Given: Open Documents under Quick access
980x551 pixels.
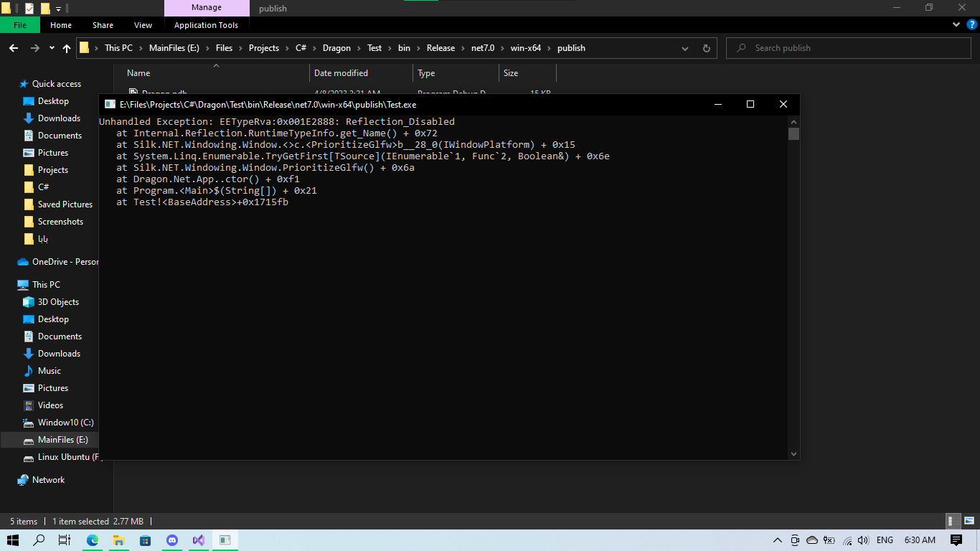Looking at the screenshot, I should coord(60,136).
